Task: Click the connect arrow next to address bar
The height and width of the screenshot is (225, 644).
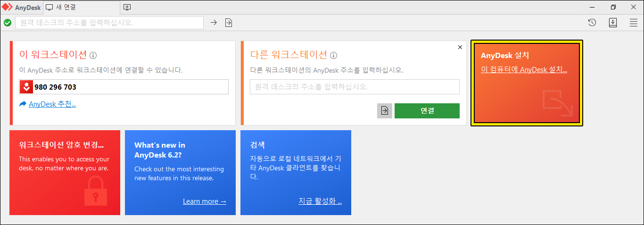Action: point(214,23)
